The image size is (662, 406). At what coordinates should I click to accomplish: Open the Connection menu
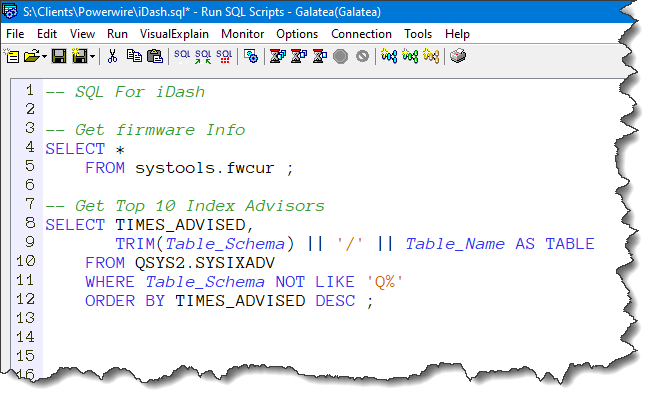pos(361,33)
